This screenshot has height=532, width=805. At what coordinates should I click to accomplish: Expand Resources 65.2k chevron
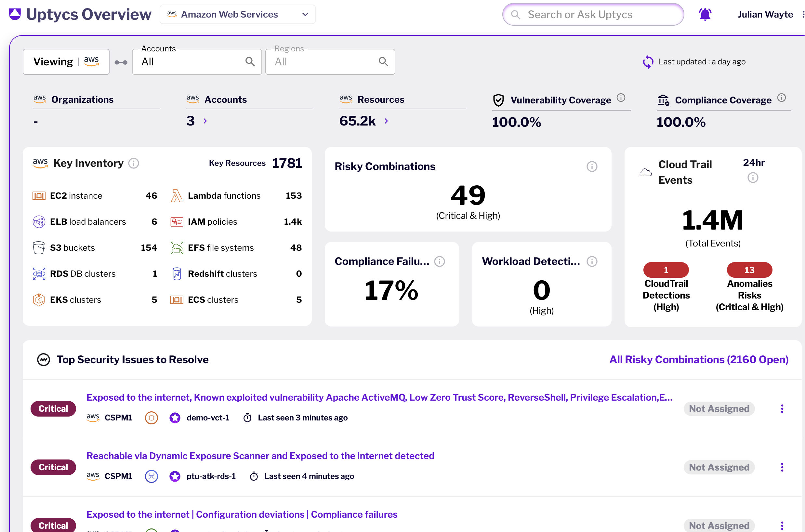click(x=386, y=121)
